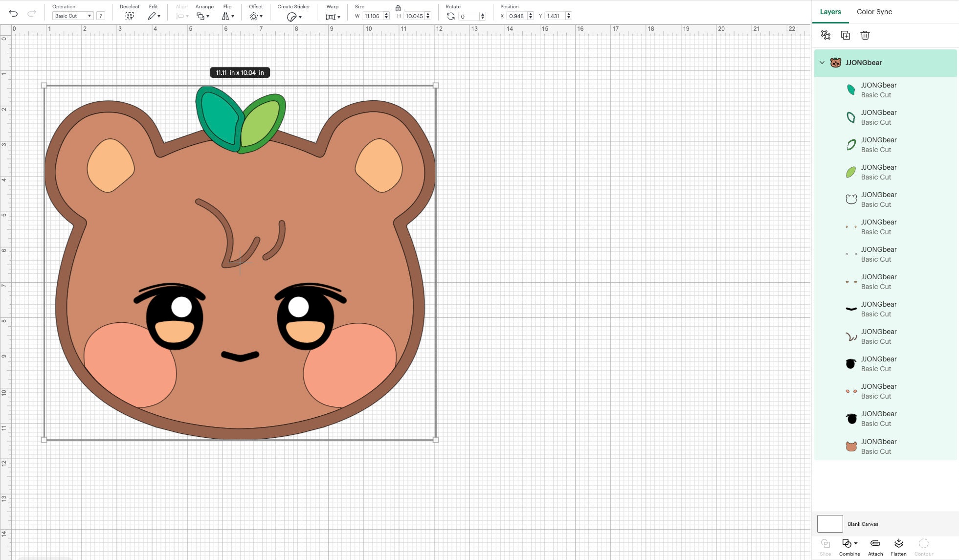Select the pink cheeks layer

pyautogui.click(x=885, y=391)
